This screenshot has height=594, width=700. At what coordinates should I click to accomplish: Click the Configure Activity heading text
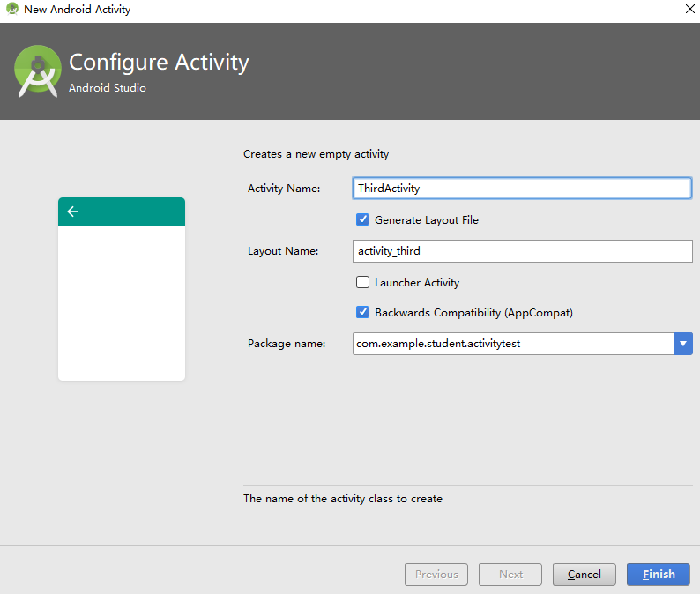(159, 63)
